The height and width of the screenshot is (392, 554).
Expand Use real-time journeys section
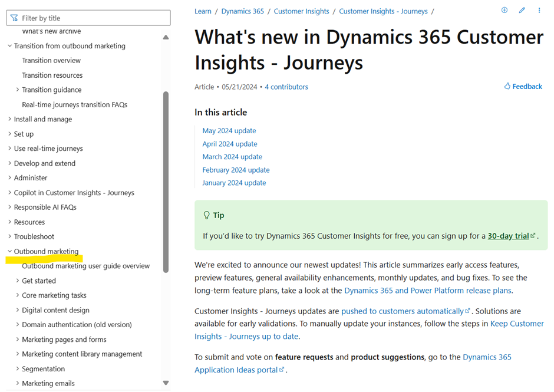point(9,149)
